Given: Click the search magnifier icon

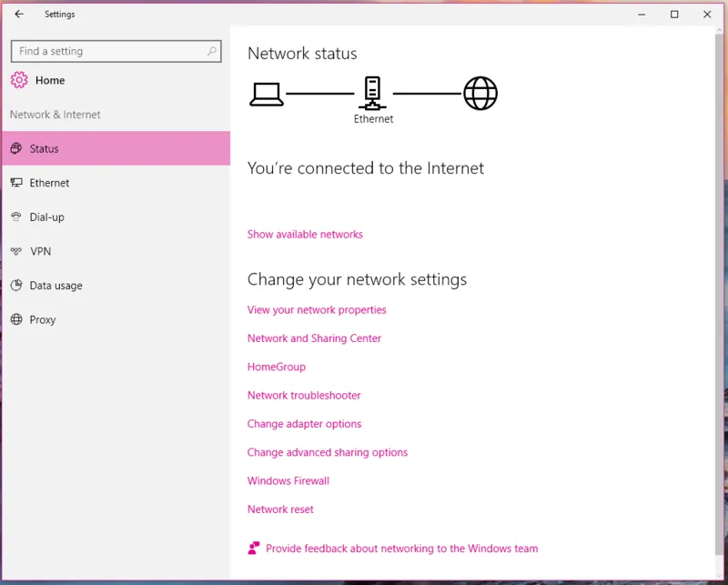Looking at the screenshot, I should [x=212, y=51].
